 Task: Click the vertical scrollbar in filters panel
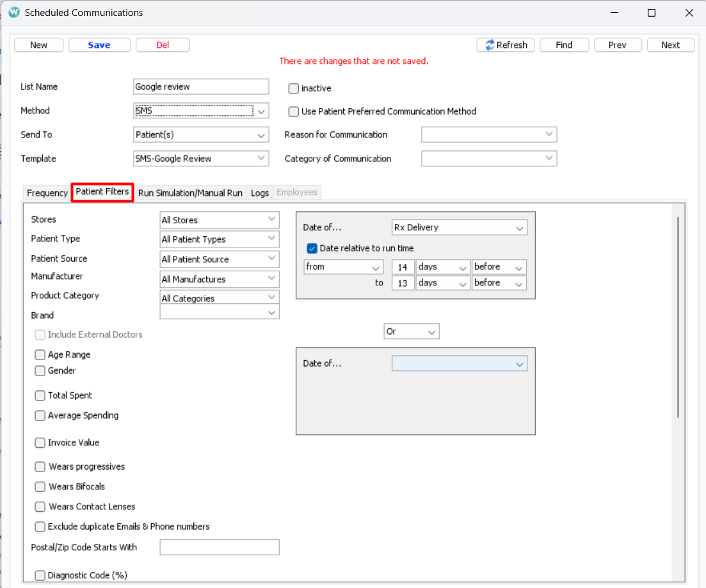pyautogui.click(x=678, y=317)
